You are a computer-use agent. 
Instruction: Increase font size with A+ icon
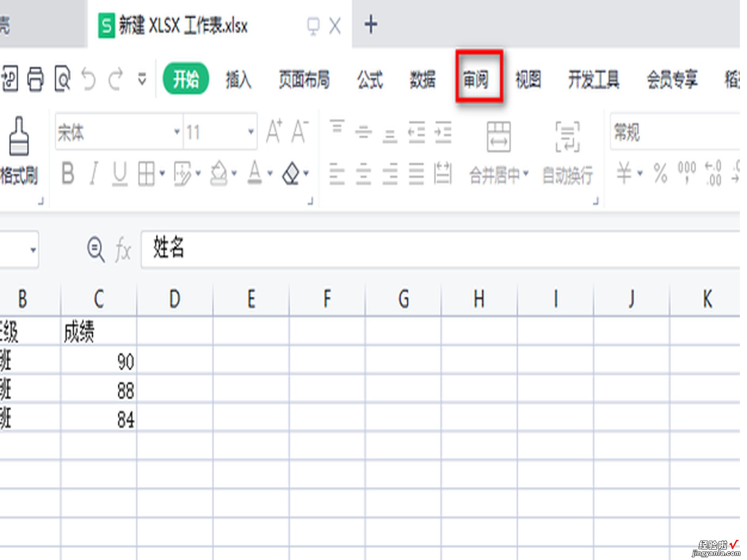[x=274, y=131]
